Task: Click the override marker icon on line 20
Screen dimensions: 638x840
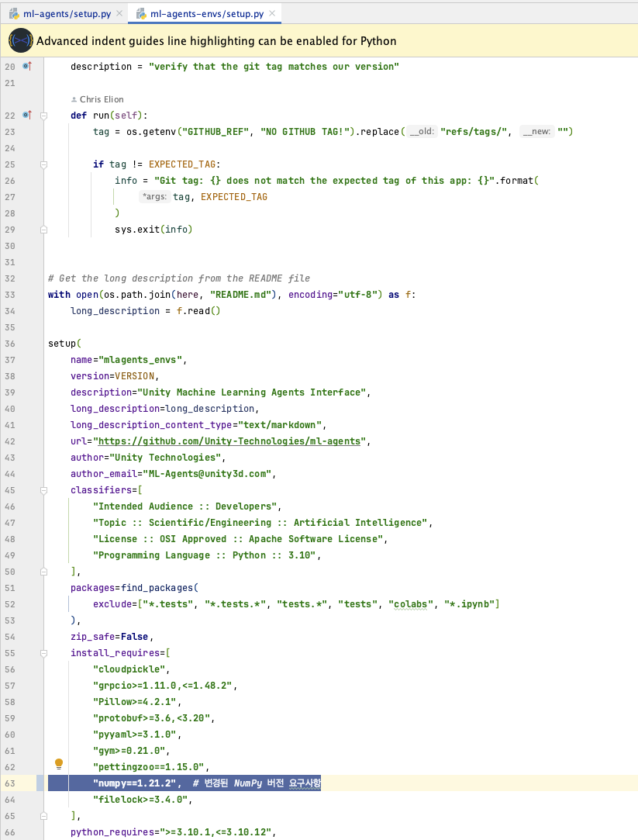Action: click(27, 66)
